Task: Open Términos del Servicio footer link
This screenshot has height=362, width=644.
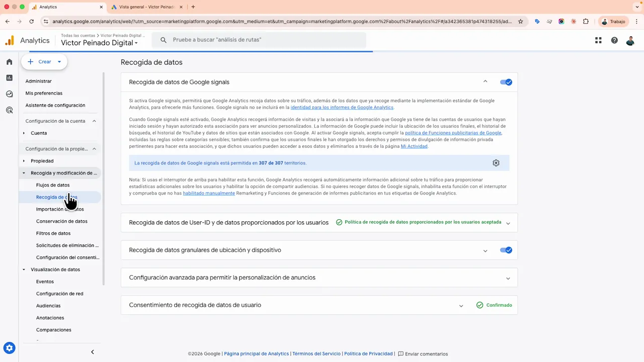Action: 316,354
